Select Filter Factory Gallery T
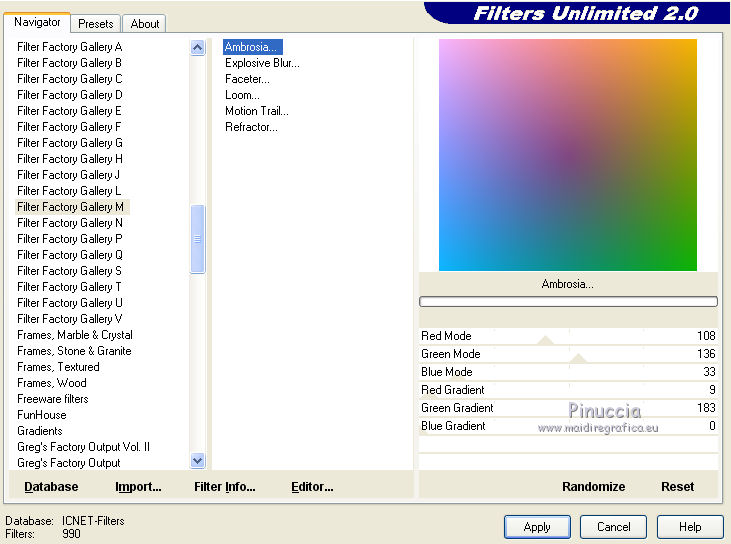731x544 pixels. [69, 287]
